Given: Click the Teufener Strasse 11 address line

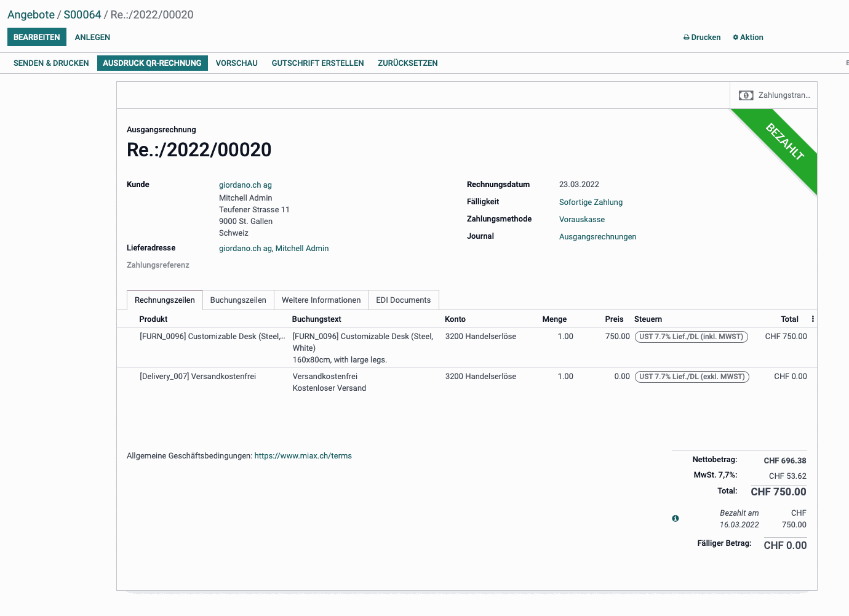Looking at the screenshot, I should point(254,209).
